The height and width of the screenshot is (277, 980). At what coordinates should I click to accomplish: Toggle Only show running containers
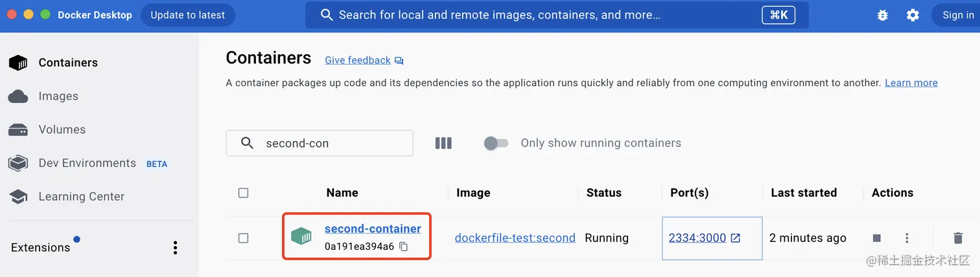[496, 143]
